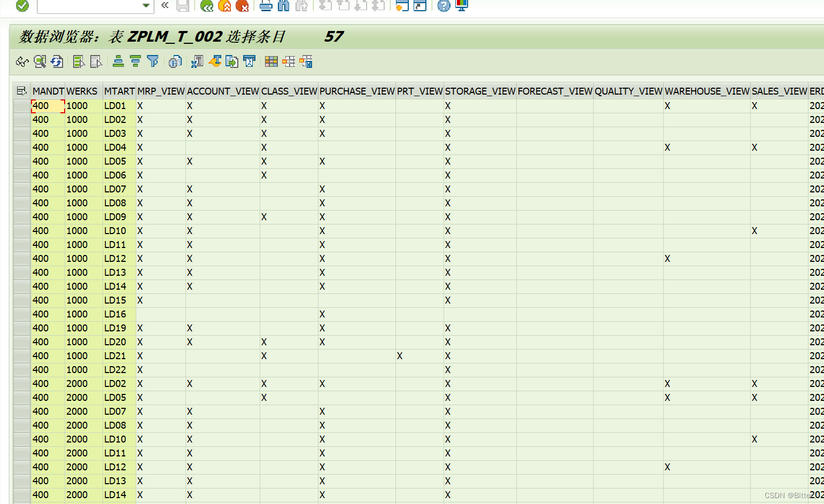
Task: Select all entries in the list
Action: click(79, 61)
